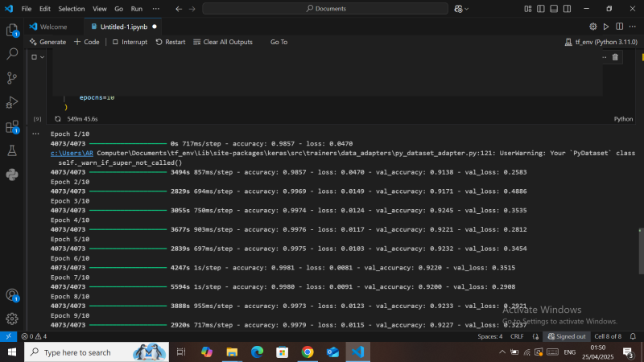The width and height of the screenshot is (644, 362).
Task: Change the cell language Python label
Action: [x=623, y=119]
